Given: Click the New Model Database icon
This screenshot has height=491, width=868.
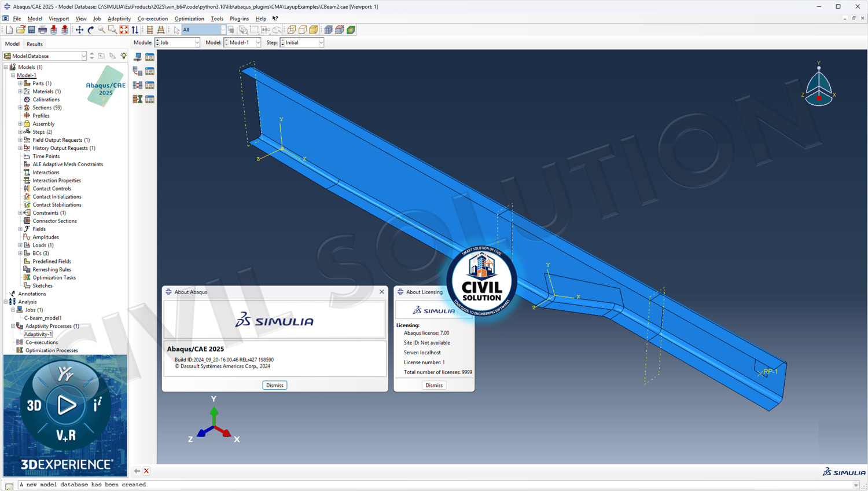Looking at the screenshot, I should point(9,30).
